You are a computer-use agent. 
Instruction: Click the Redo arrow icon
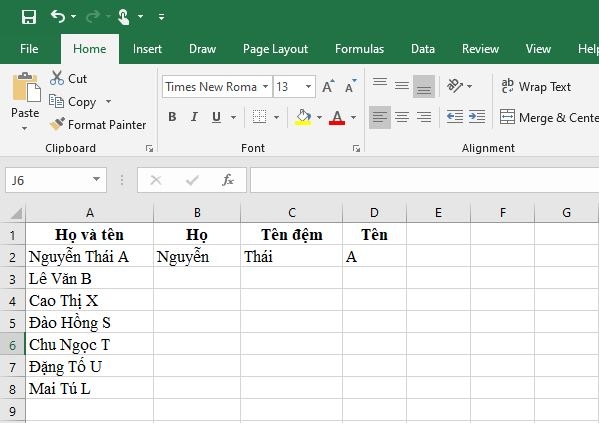[x=93, y=16]
